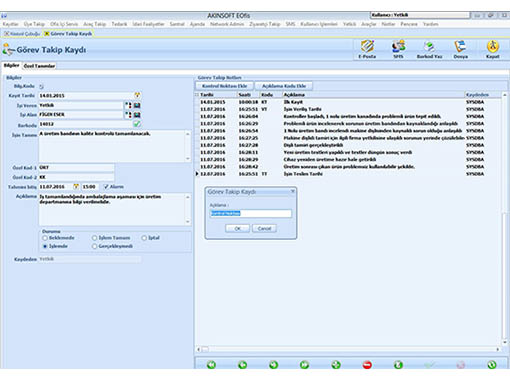Image resolution: width=510 pixels, height=380 pixels.
Task: Select the Dişli tamiri gerçekleştirildi row
Action: coord(348,145)
